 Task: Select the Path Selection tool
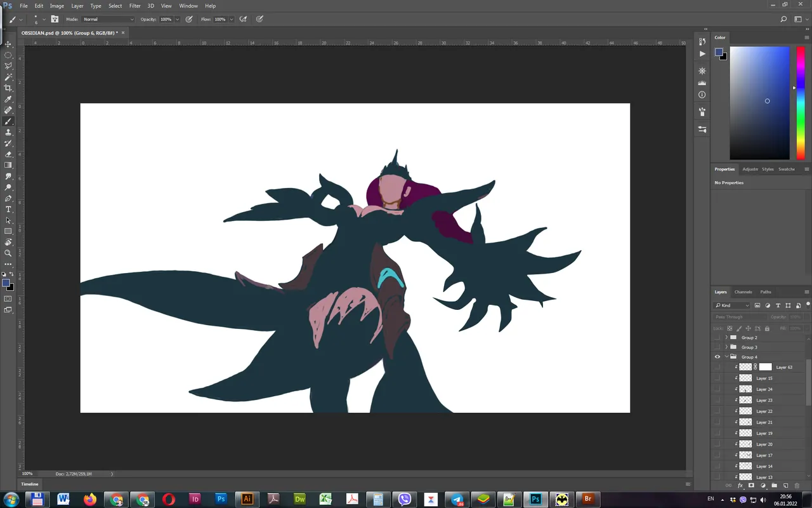[8, 220]
